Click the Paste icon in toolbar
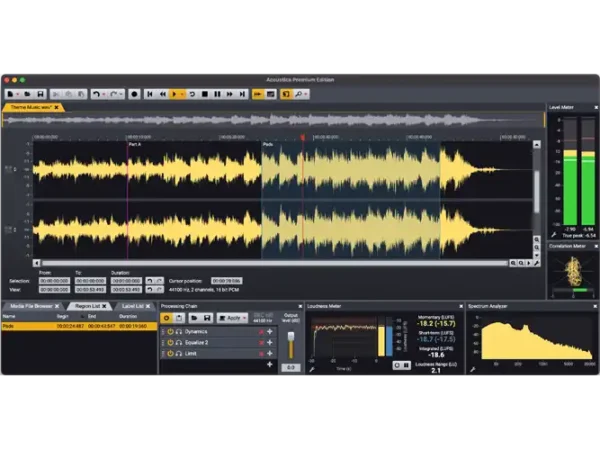The width and height of the screenshot is (600, 450). tap(81, 94)
